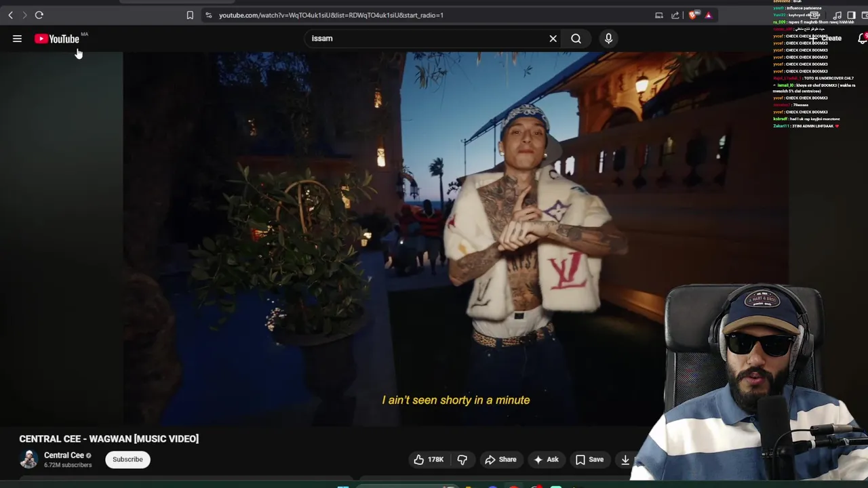The image size is (868, 488).
Task: Clear the search text with X
Action: click(553, 39)
